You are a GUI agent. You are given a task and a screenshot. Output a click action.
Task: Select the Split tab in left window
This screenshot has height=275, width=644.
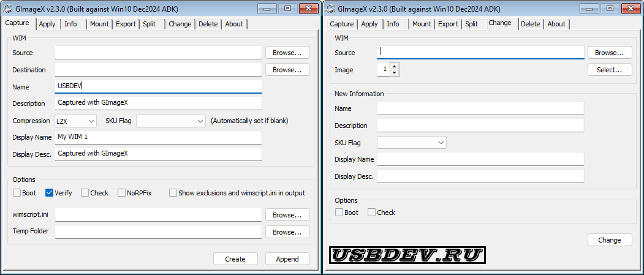click(x=150, y=24)
